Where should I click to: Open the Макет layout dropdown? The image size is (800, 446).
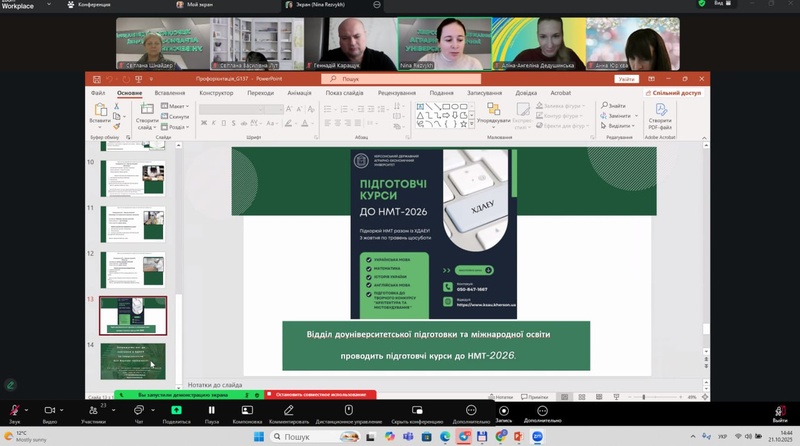pos(177,106)
